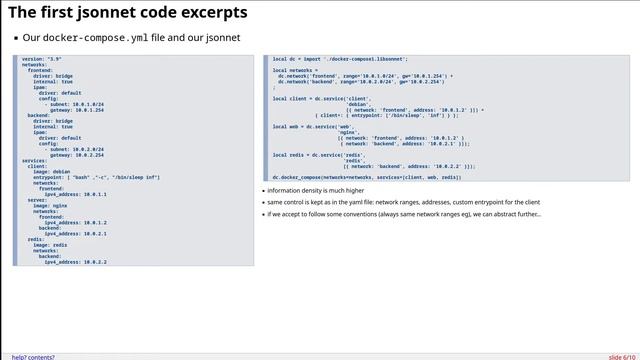Click the "slide 6/10" slide counter
Viewport: 640px width, 360px height.
tap(622, 357)
